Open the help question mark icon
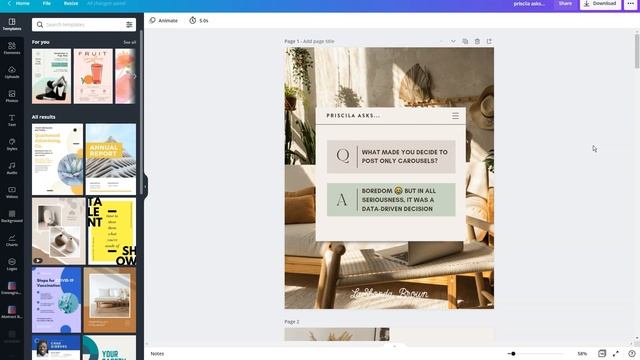The width and height of the screenshot is (640, 360). [631, 353]
